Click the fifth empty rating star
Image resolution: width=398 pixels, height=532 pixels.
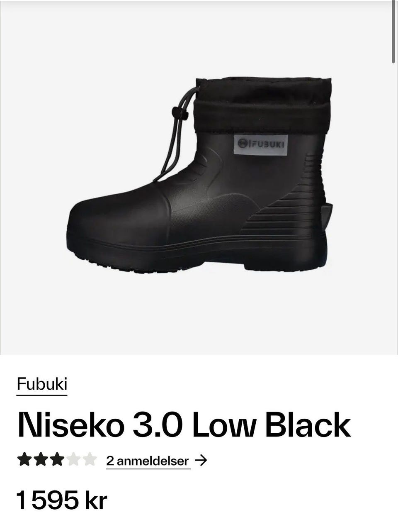click(x=89, y=460)
